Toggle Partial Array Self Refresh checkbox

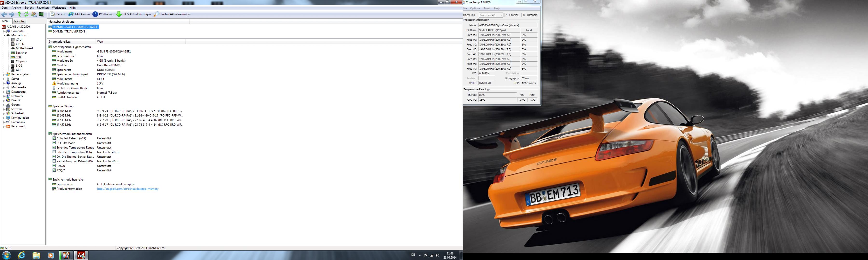click(x=54, y=161)
